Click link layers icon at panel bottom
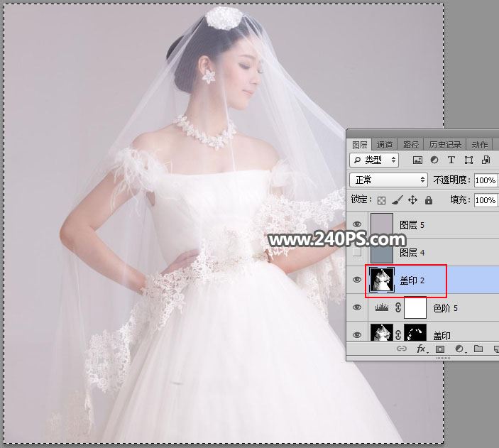Viewport: 499px width, 448px height. coord(402,349)
